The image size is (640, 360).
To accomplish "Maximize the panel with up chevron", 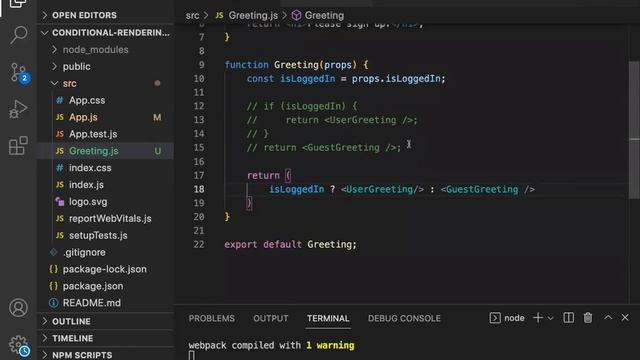I will tap(608, 318).
